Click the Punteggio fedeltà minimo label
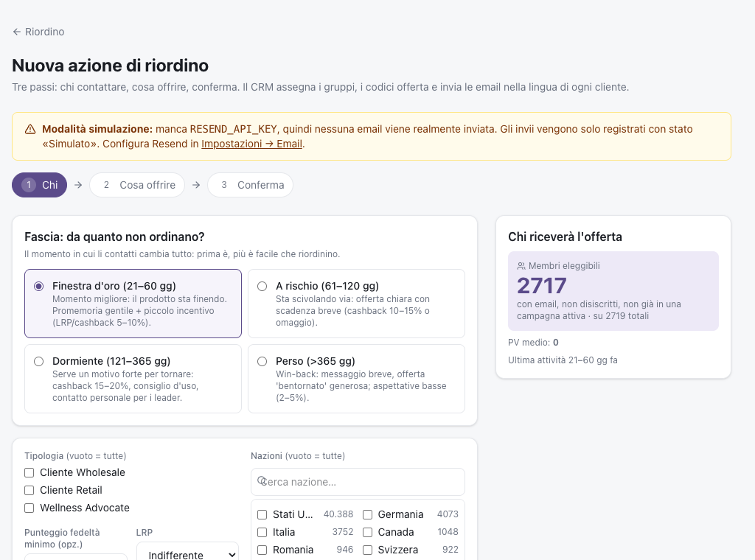755x560 pixels. point(62,539)
